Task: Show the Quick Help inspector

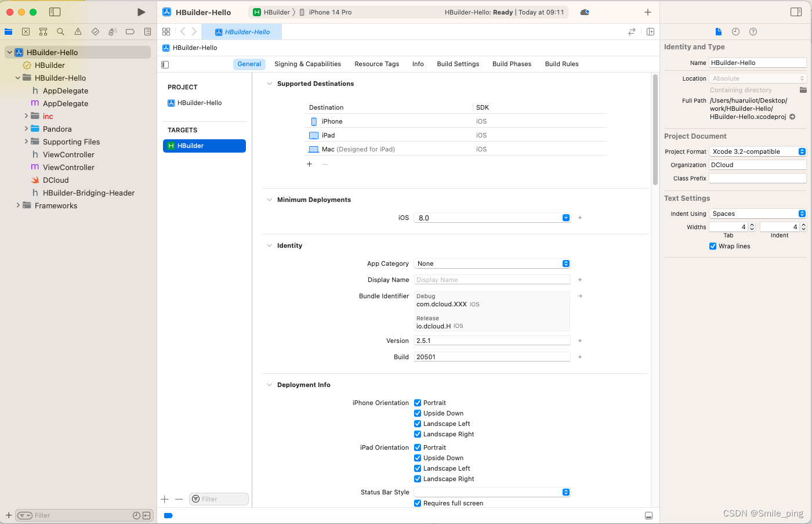Action: (x=753, y=32)
